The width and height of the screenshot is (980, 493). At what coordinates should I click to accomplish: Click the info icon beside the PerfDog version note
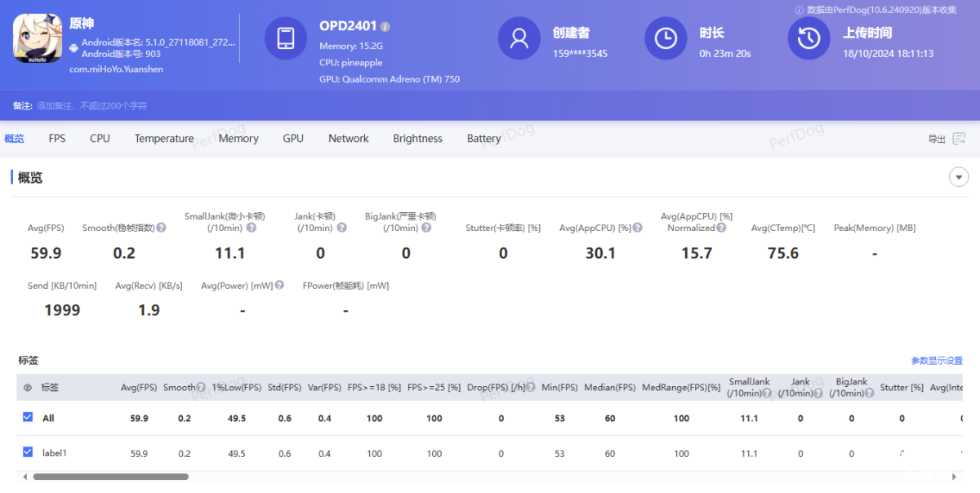799,10
